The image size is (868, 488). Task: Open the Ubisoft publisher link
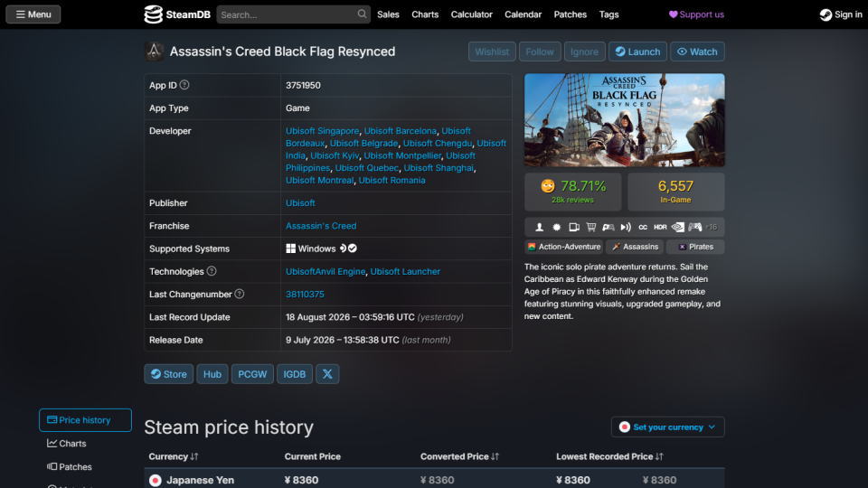coord(300,203)
